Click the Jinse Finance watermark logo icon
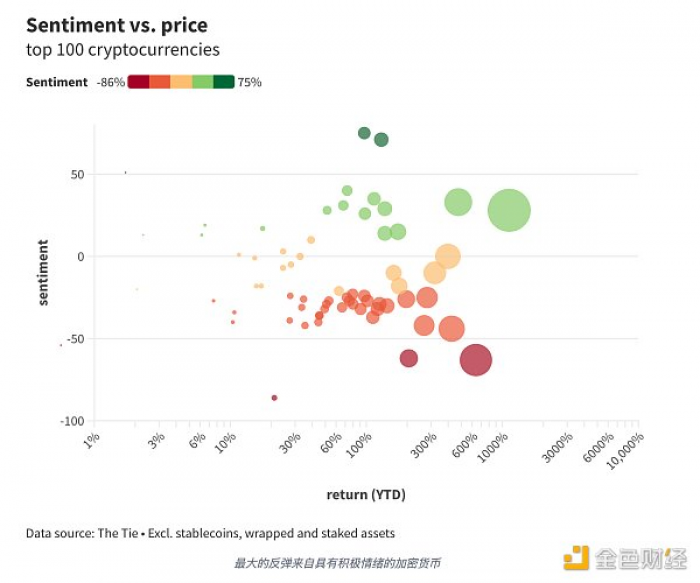700x583 pixels. 576,558
